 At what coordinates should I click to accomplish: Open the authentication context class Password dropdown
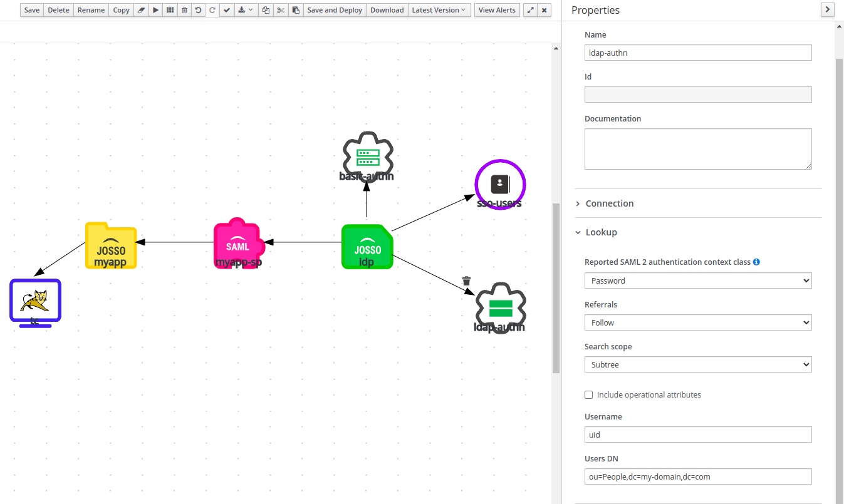698,280
